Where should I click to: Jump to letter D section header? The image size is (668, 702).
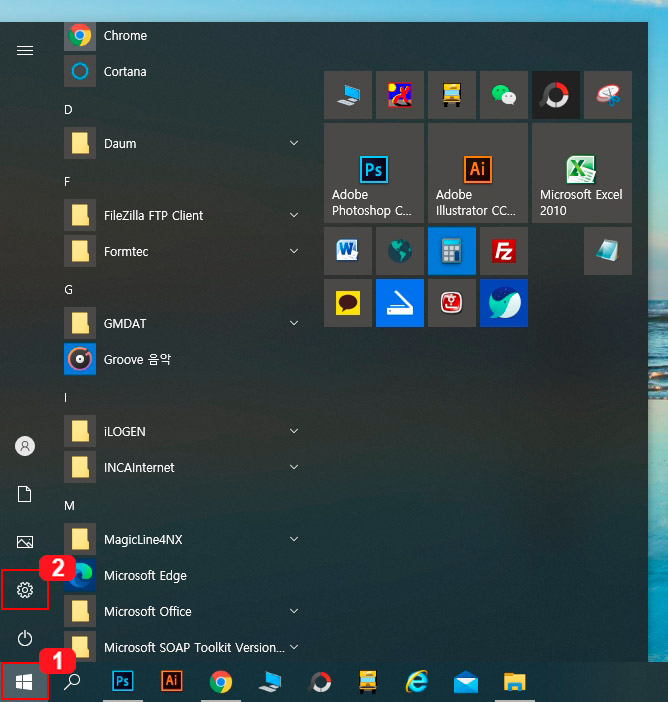[68, 110]
